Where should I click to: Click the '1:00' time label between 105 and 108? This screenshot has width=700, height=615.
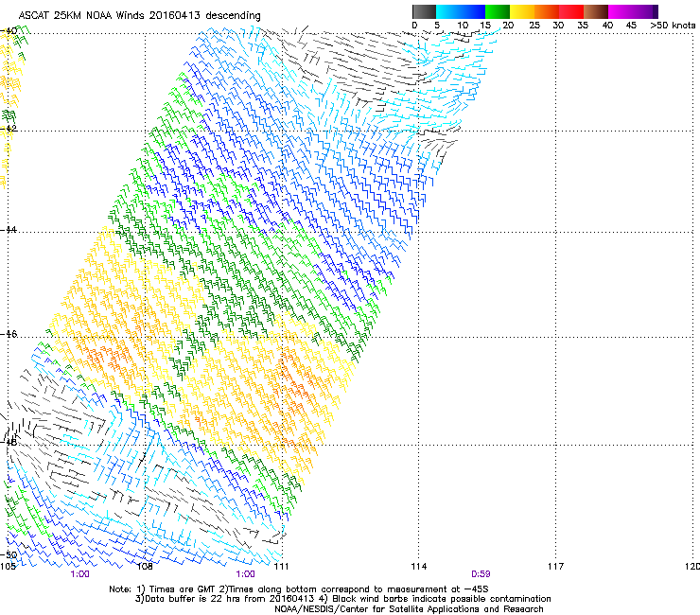tap(79, 574)
